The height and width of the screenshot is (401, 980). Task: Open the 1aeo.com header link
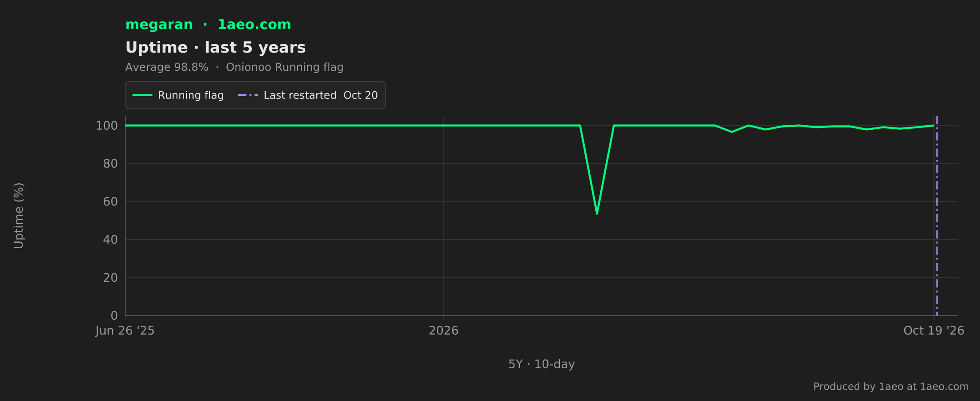point(254,24)
